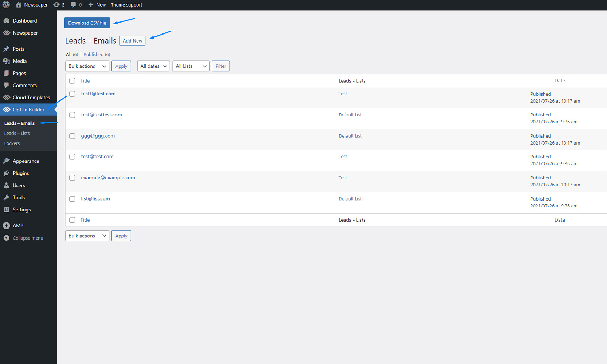Select the test@test.com row checkbox

coord(72,157)
